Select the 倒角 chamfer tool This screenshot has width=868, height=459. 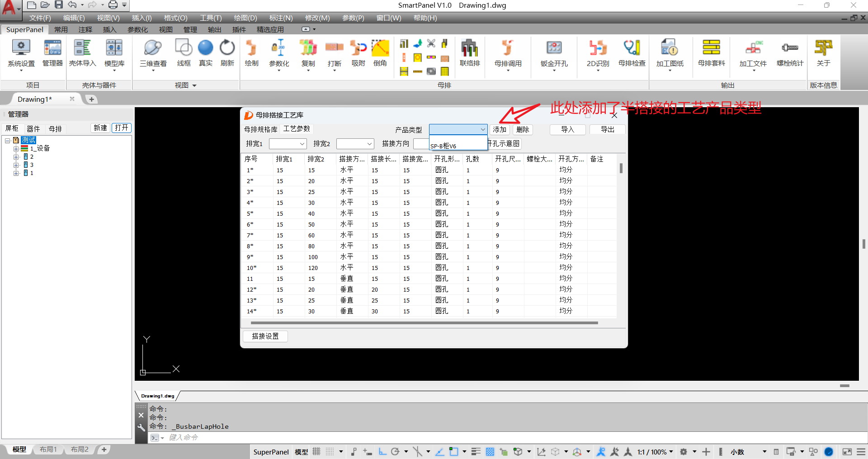coord(380,54)
